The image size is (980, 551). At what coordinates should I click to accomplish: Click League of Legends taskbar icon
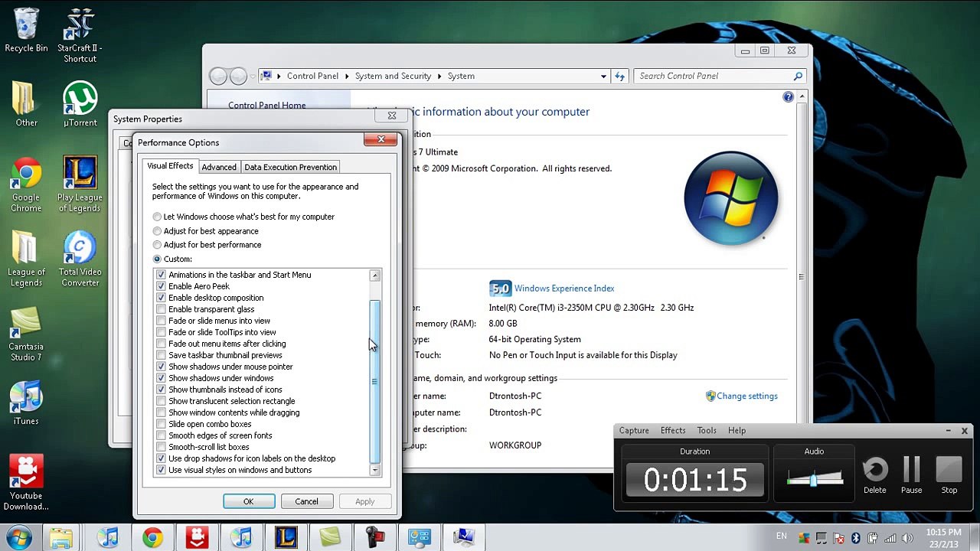coord(286,537)
